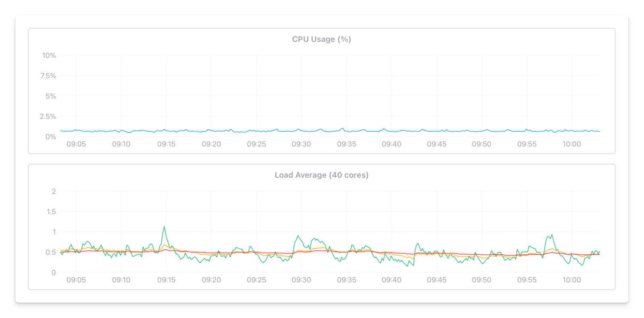
Task: Click the 09:15 tick on Load Average chart
Action: [x=166, y=280]
